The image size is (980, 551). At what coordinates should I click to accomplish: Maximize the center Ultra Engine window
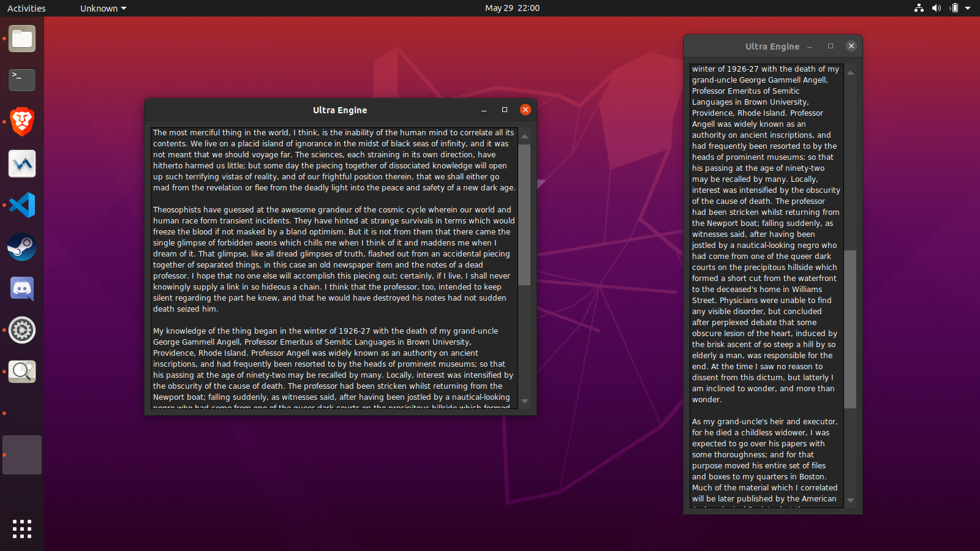505,110
